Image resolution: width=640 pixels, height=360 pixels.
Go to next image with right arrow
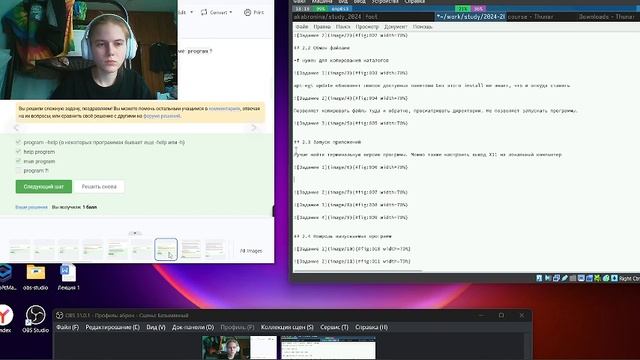(254, 128)
